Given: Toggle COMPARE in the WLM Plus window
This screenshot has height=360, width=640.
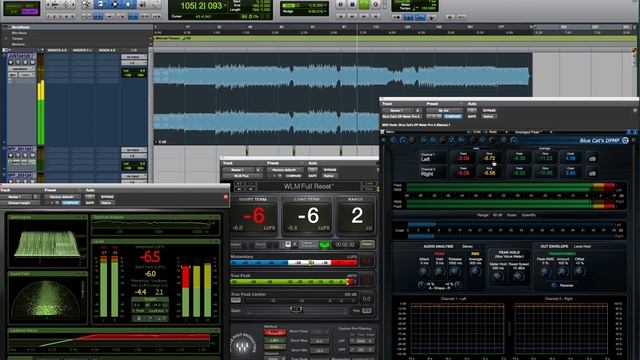Looking at the screenshot, I should pos(293,176).
